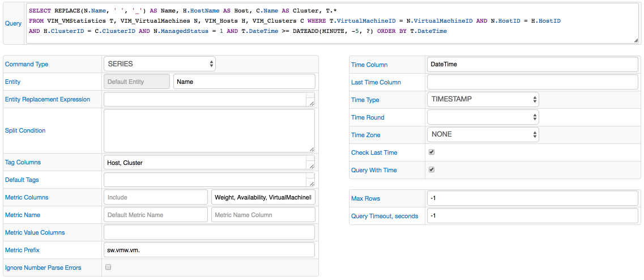644x280 pixels.
Task: Click the Metric Columns label
Action: (x=26, y=197)
